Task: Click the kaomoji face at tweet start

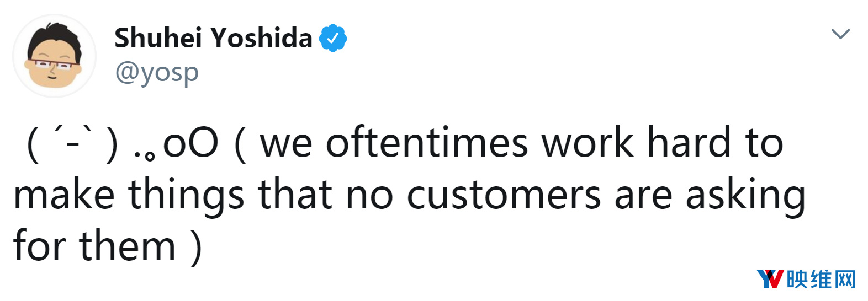Action: point(72,144)
